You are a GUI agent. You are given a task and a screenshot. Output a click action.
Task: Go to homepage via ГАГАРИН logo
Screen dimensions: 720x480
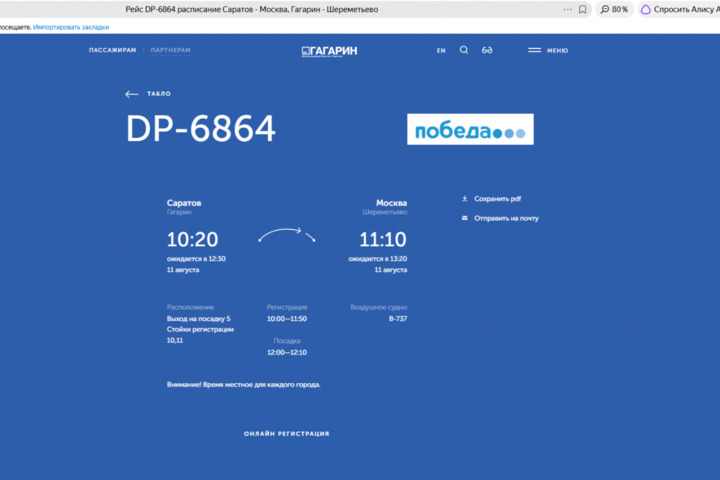click(329, 51)
